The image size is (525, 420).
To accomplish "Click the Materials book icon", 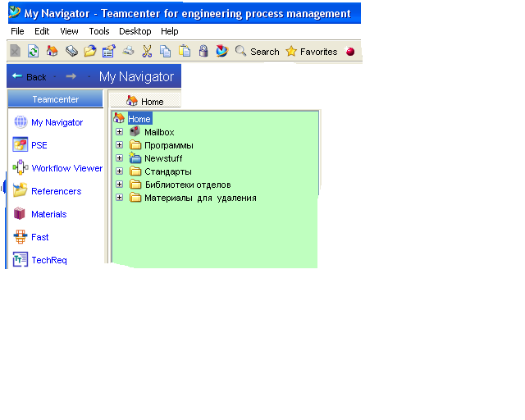I will [x=20, y=213].
